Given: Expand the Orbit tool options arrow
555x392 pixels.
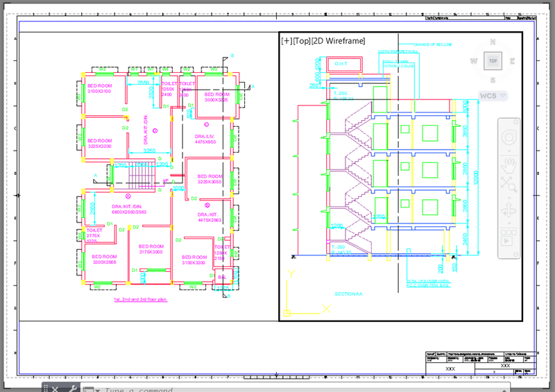Looking at the screenshot, I should [509, 223].
